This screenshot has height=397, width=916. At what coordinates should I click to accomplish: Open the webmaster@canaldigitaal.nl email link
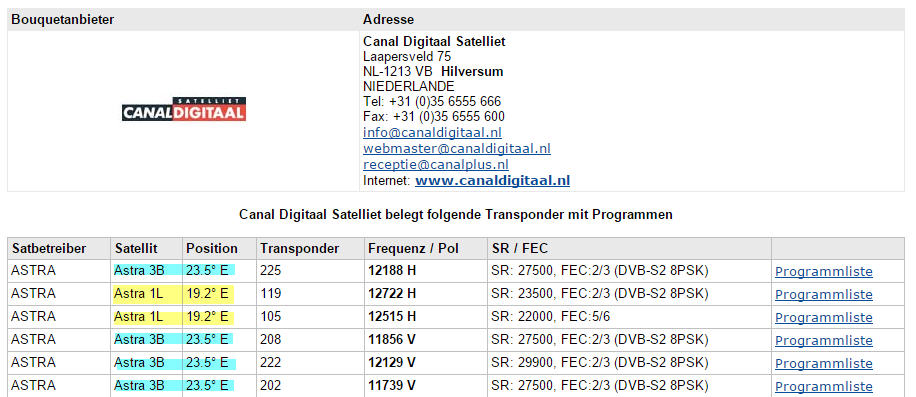point(457,149)
